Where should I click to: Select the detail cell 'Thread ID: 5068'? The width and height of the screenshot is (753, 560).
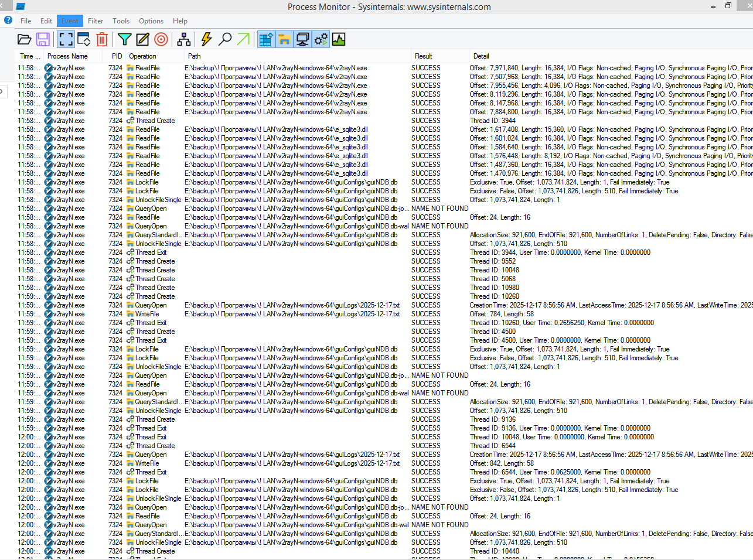click(493, 279)
